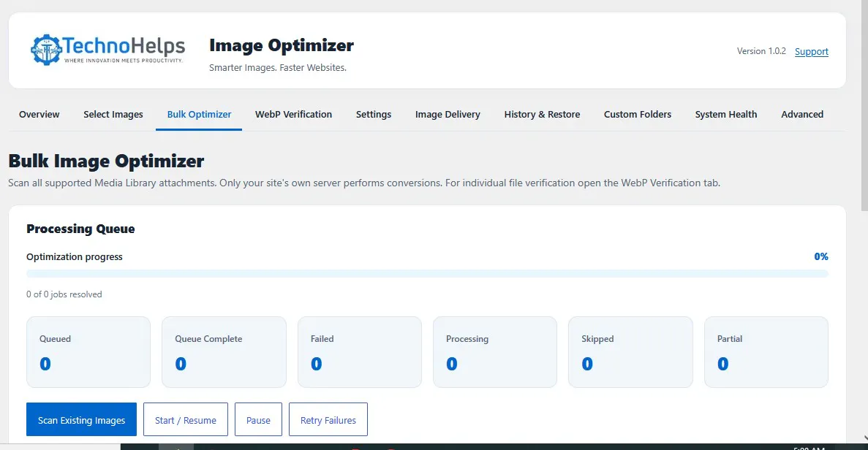Open the Settings tab
The height and width of the screenshot is (450, 868).
tap(374, 115)
